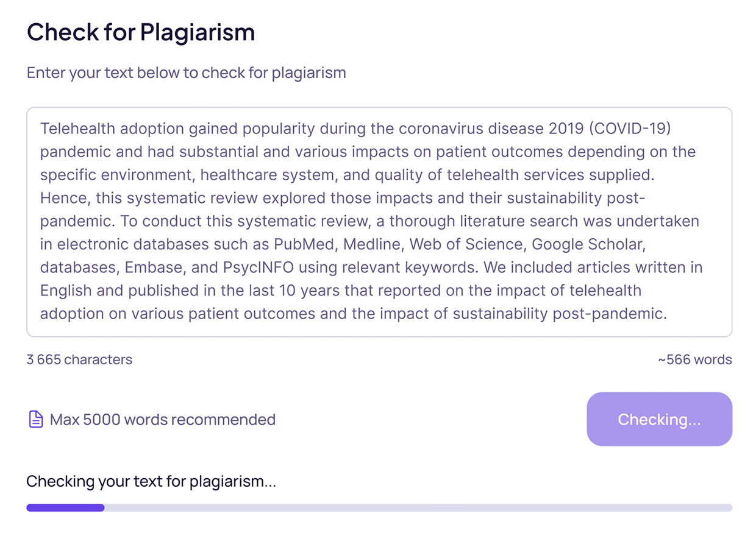756x533 pixels.
Task: Click the "Checking your text for plagiarism..." status
Action: [x=151, y=482]
